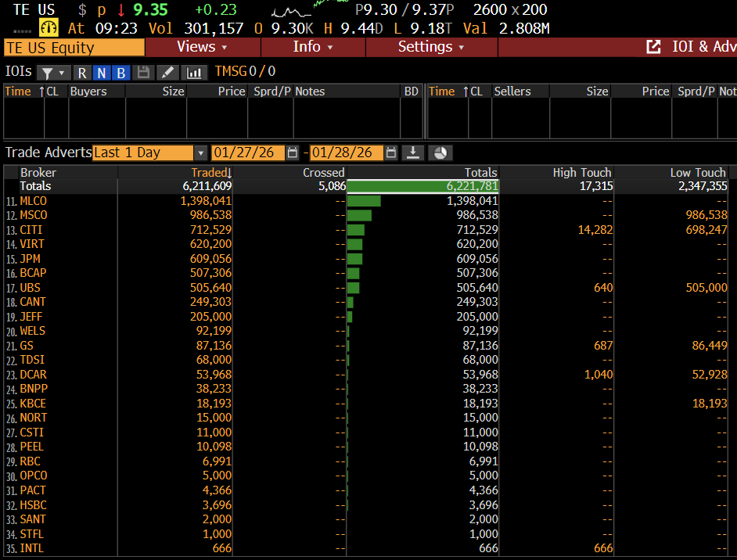Open the IOI filter funnel icon
Viewport: 737px width, 560px height.
pos(47,74)
